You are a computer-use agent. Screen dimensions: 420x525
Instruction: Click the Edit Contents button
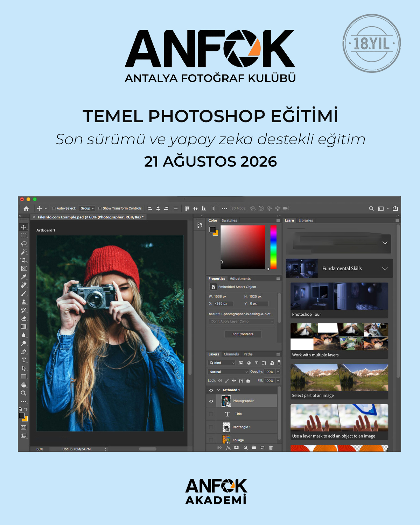243,334
